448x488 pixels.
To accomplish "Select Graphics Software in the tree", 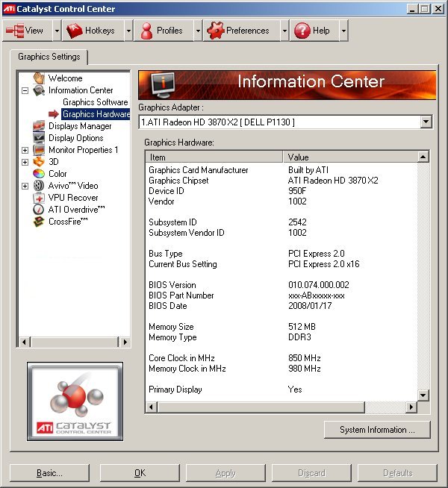I will 96,102.
